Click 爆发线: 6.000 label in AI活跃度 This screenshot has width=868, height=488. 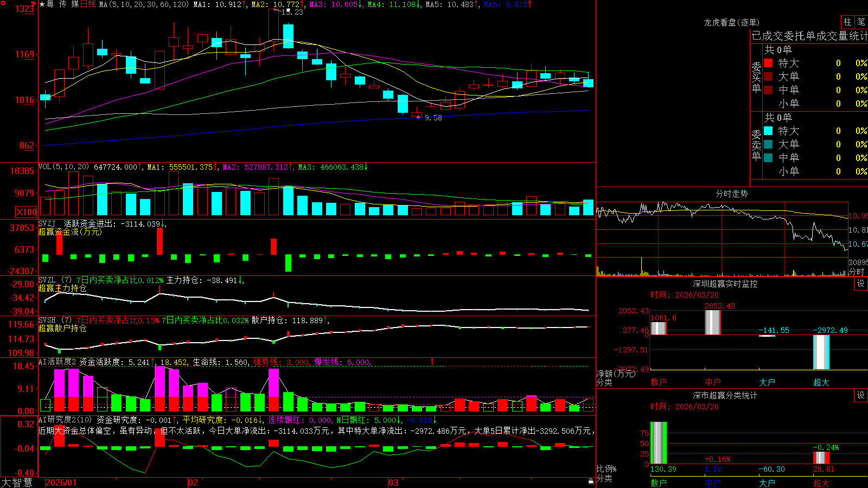click(x=342, y=362)
